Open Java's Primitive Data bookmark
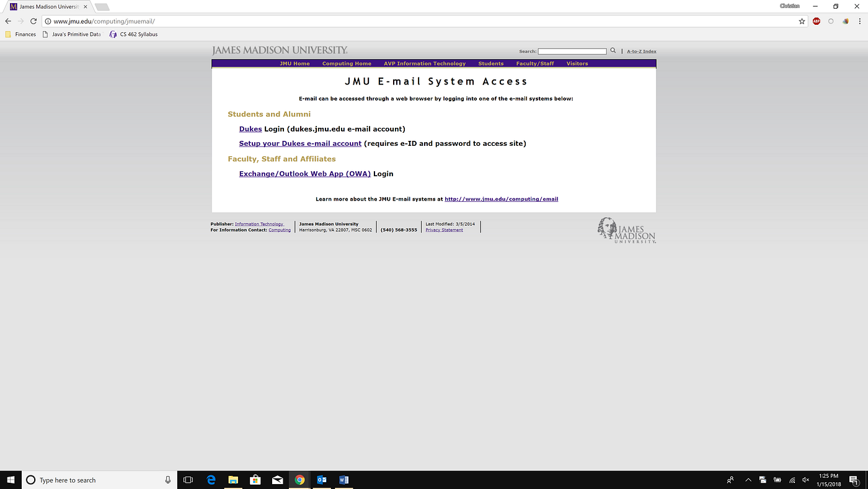The height and width of the screenshot is (489, 868). point(71,34)
